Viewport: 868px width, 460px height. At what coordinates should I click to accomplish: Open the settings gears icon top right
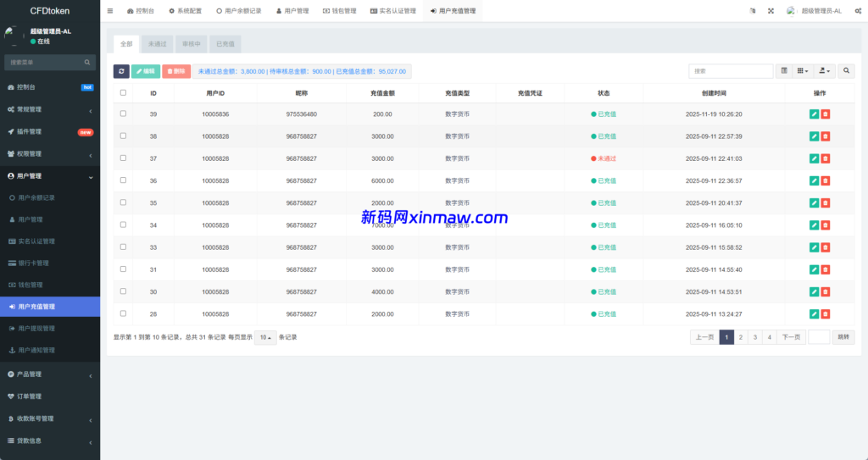(x=858, y=10)
